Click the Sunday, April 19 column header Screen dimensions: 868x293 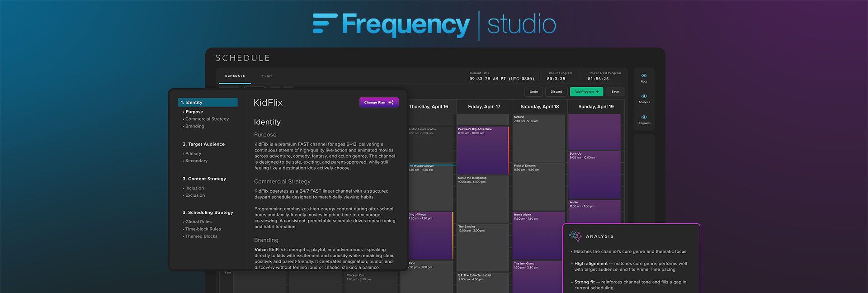(596, 107)
